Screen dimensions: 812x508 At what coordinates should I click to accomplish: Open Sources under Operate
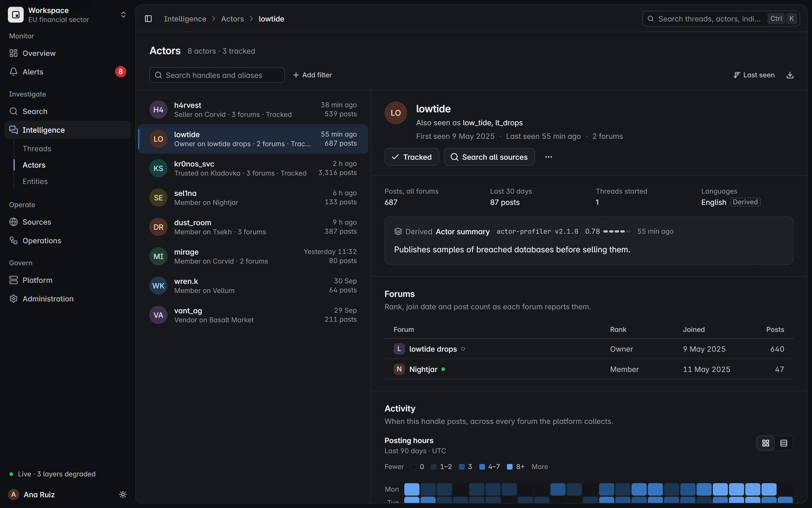pos(67,222)
